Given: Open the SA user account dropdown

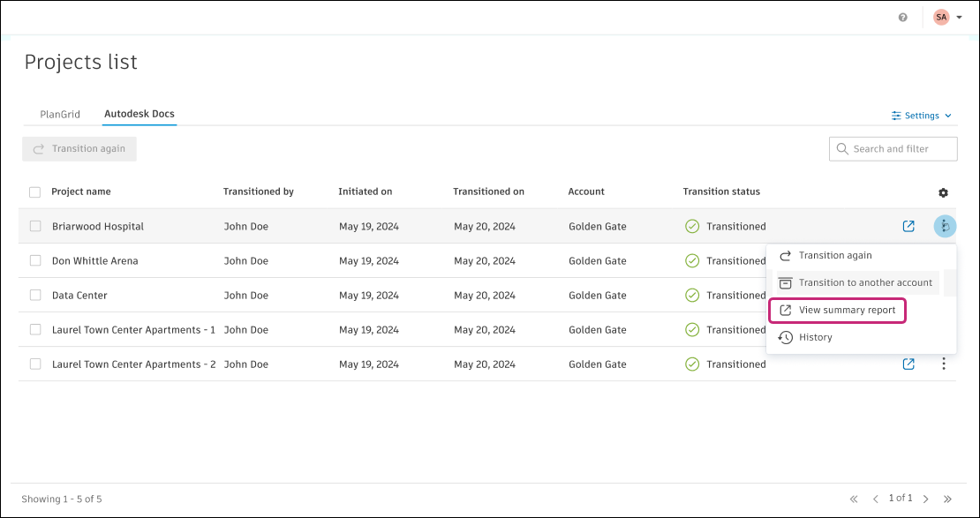Looking at the screenshot, I should 947,18.
